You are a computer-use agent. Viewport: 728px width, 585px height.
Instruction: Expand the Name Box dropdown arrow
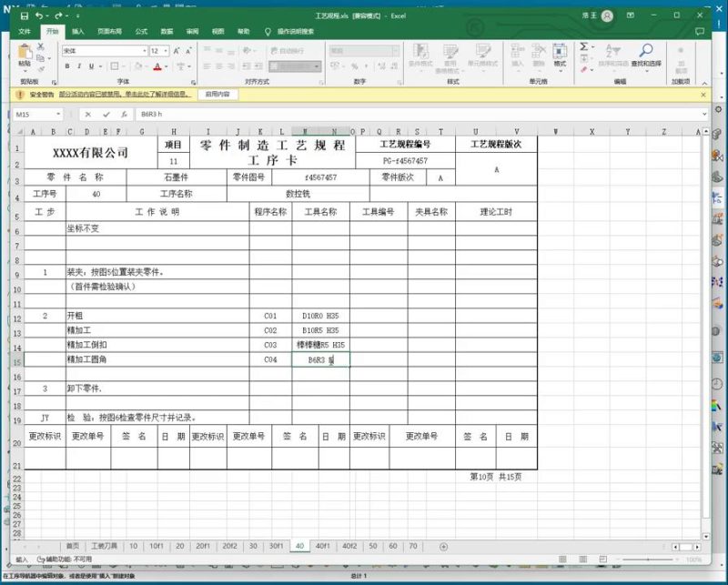(59, 115)
